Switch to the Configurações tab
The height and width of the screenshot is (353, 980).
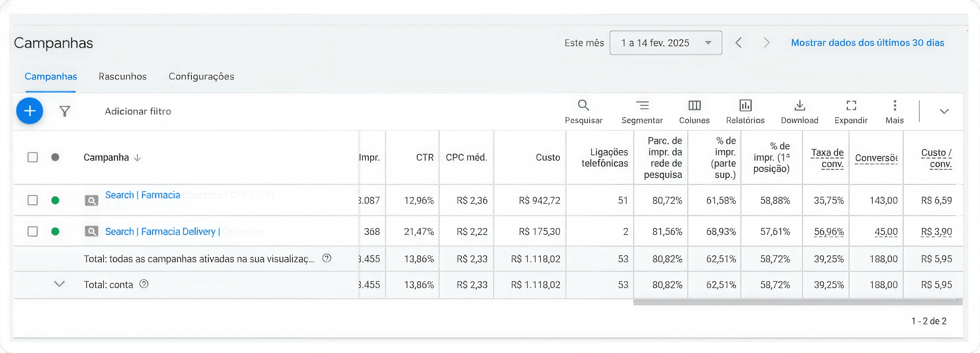click(201, 76)
